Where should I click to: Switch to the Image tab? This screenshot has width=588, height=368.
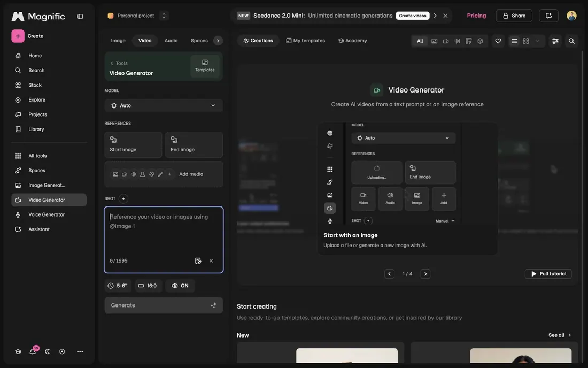coord(118,41)
